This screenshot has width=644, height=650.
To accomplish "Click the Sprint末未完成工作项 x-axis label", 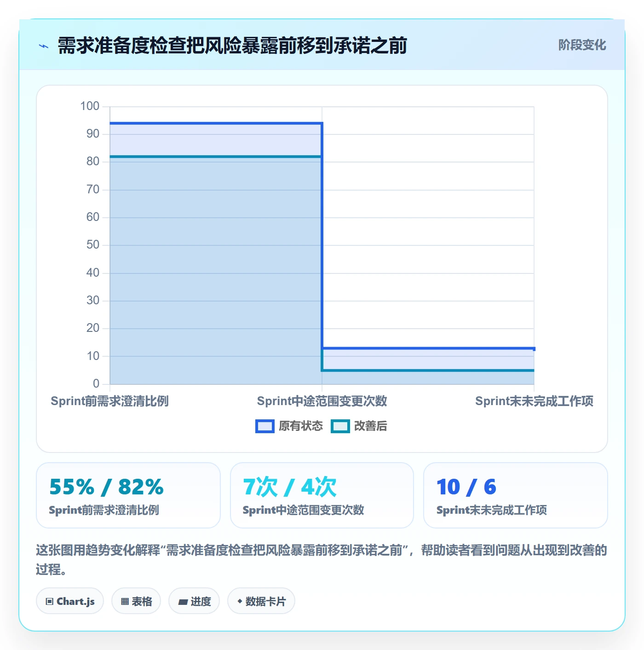I will click(x=534, y=401).
